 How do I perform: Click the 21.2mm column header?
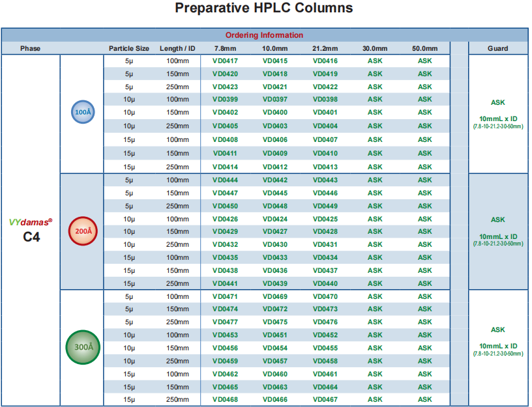[325, 48]
